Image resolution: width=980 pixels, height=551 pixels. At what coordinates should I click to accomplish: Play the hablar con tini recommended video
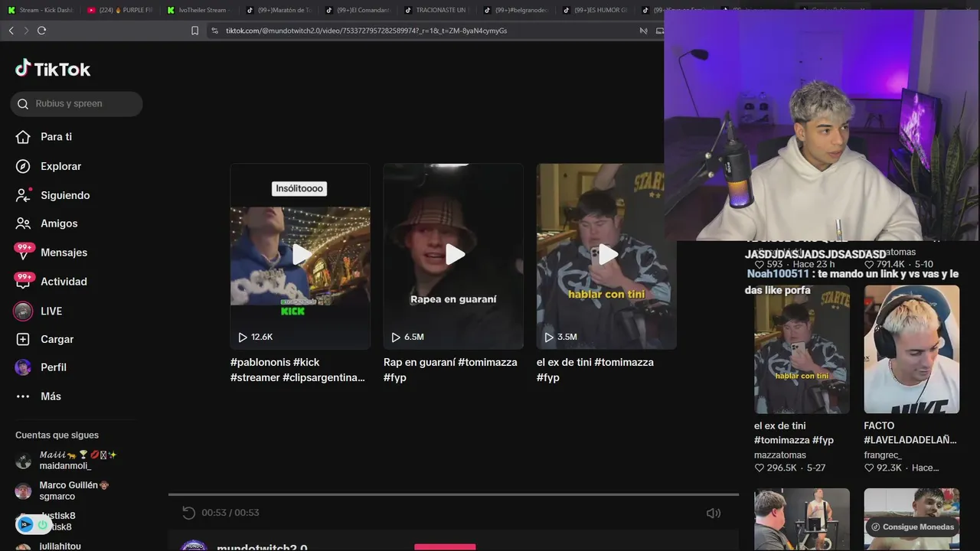tap(606, 256)
